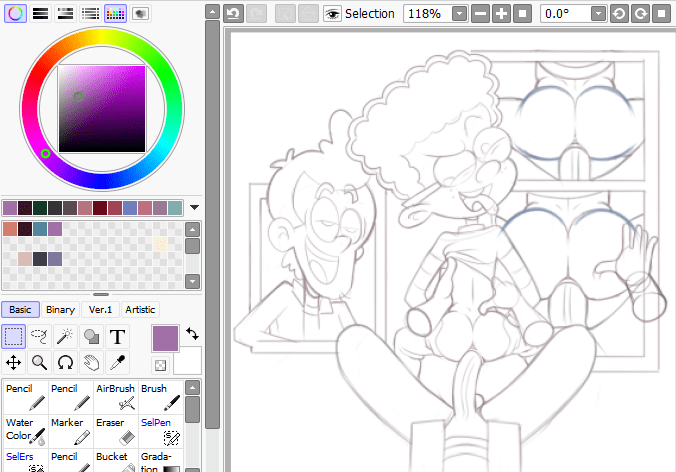Screen dimensions: 676x472
Task: Rotate canvas clockwise
Action: pyautogui.click(x=640, y=14)
